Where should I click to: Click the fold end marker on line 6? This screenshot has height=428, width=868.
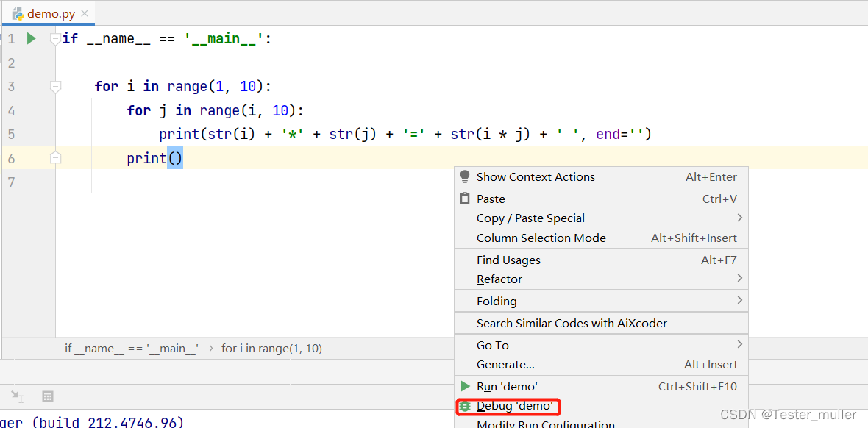point(55,158)
